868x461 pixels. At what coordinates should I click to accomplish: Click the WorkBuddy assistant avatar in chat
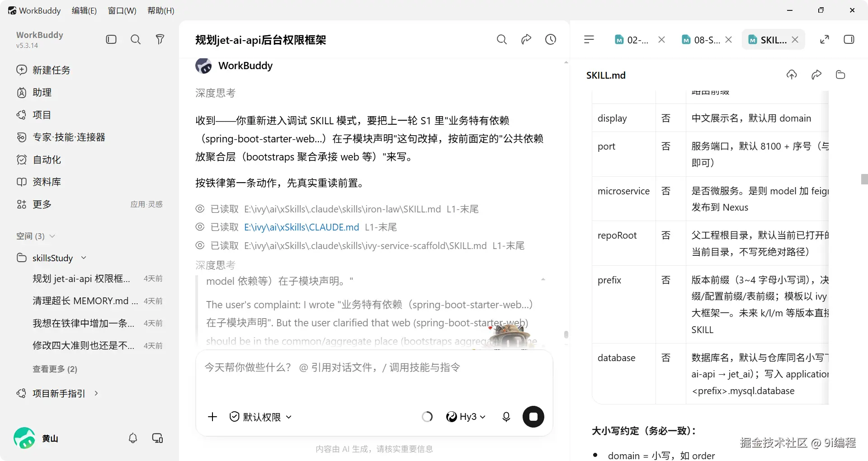pos(203,66)
